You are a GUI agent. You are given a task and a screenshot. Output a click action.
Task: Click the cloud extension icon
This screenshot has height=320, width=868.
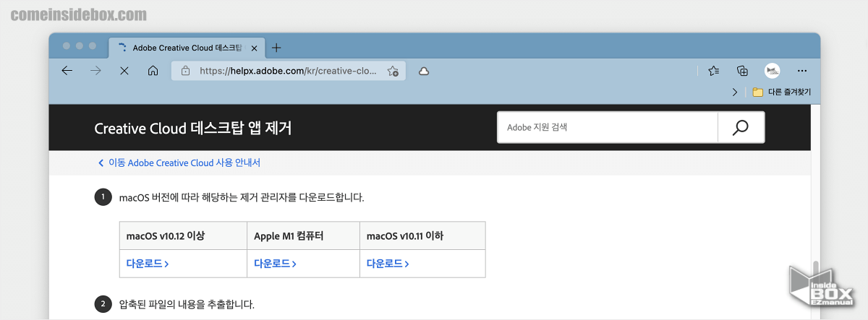[425, 71]
